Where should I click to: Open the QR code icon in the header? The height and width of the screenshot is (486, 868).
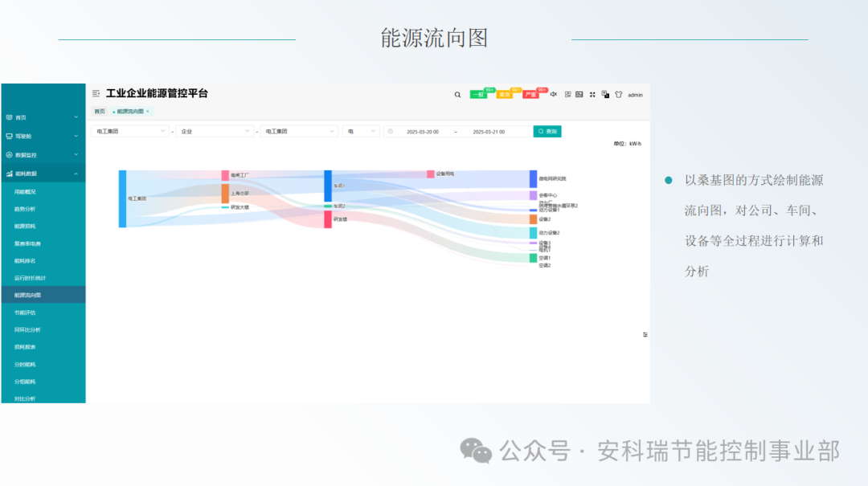click(x=567, y=95)
